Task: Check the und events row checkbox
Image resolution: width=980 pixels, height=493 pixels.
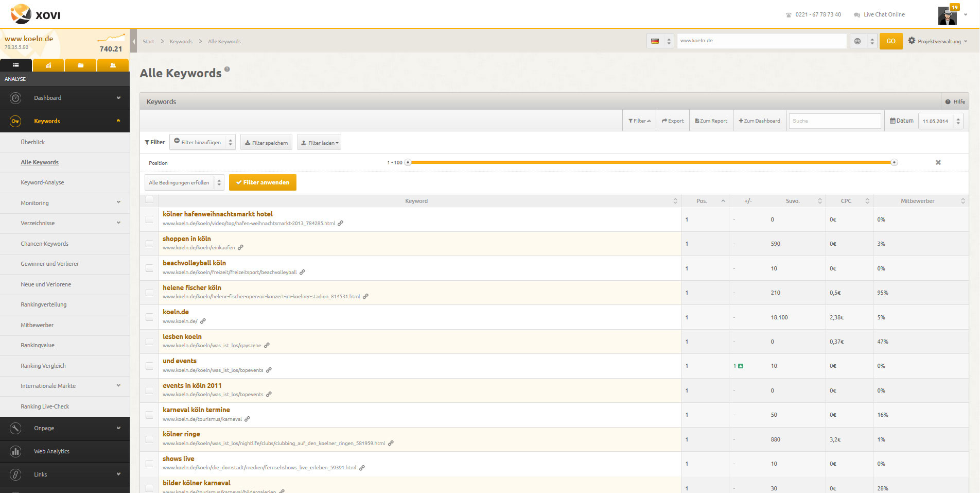Action: [x=149, y=366]
